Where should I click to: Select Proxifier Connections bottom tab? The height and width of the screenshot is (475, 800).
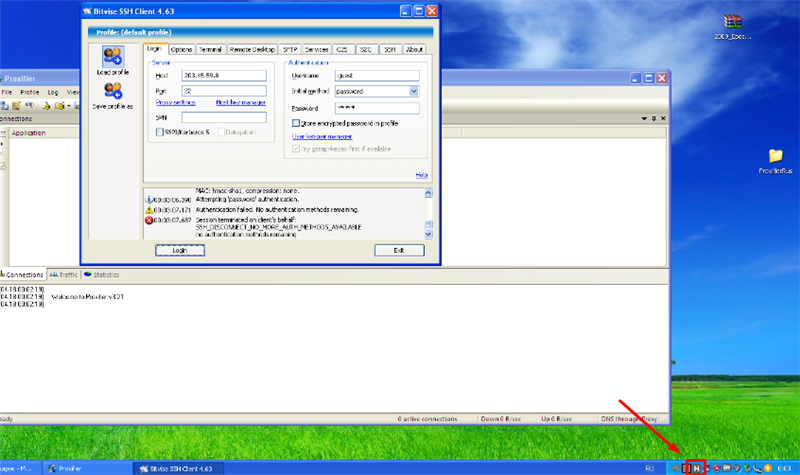pyautogui.click(x=22, y=274)
